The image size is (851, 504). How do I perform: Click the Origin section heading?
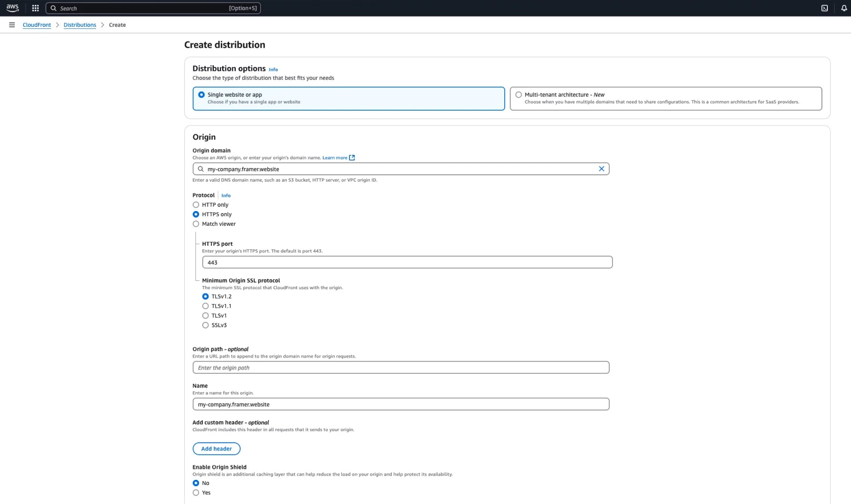pos(204,137)
